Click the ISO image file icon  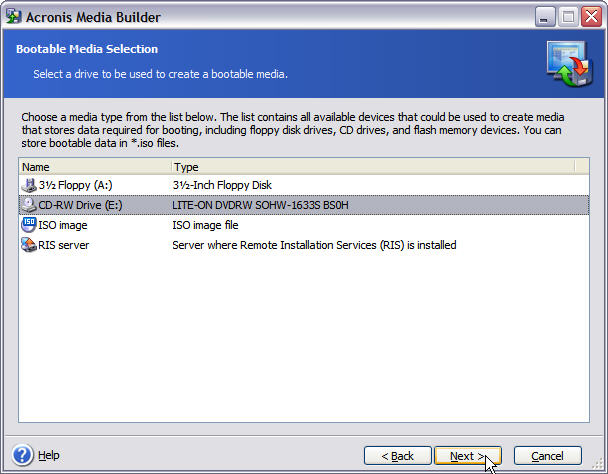point(29,225)
